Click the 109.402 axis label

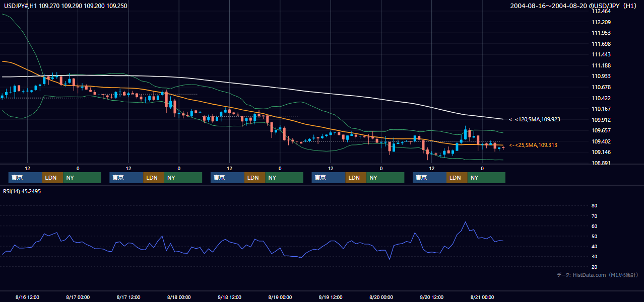[x=602, y=141]
